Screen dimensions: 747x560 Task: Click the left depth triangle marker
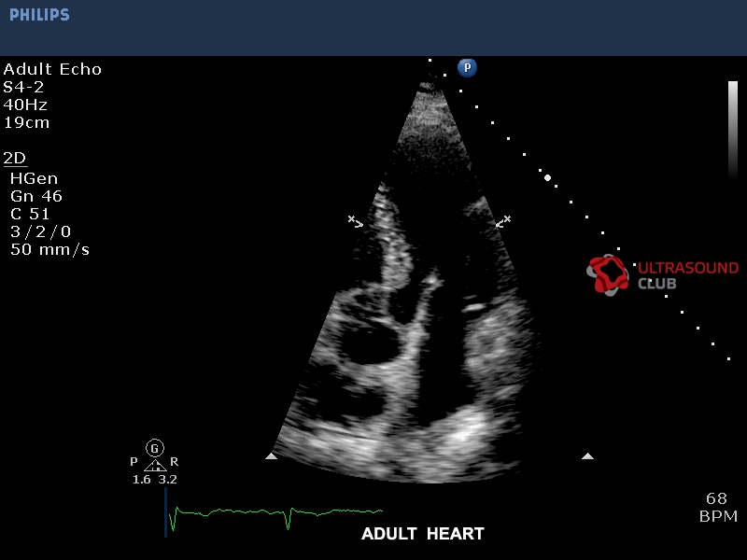(x=271, y=456)
